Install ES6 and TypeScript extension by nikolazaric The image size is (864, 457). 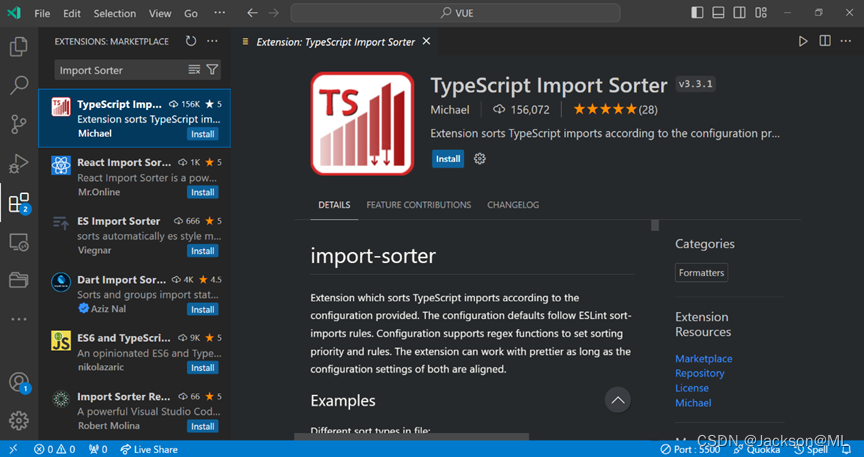[203, 368]
